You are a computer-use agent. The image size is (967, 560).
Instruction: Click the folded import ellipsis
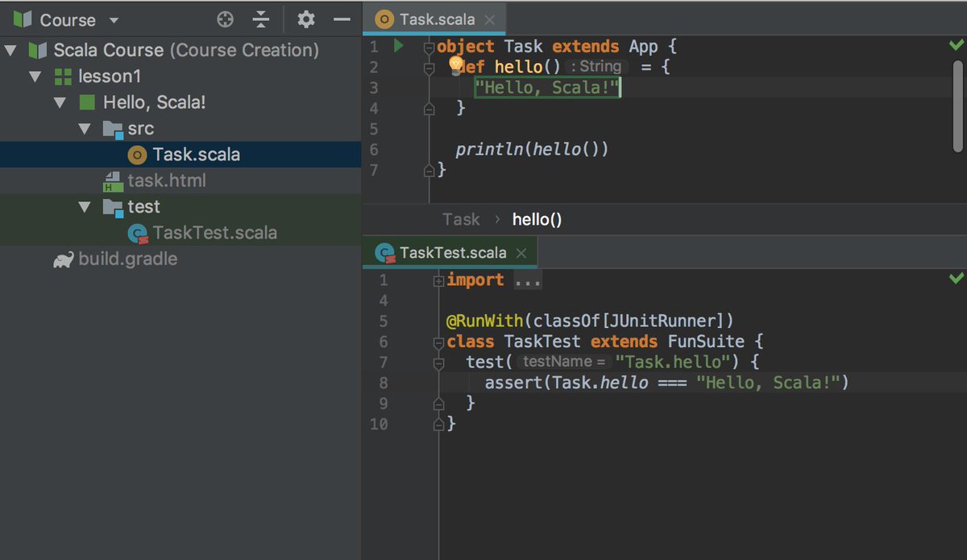pos(528,280)
